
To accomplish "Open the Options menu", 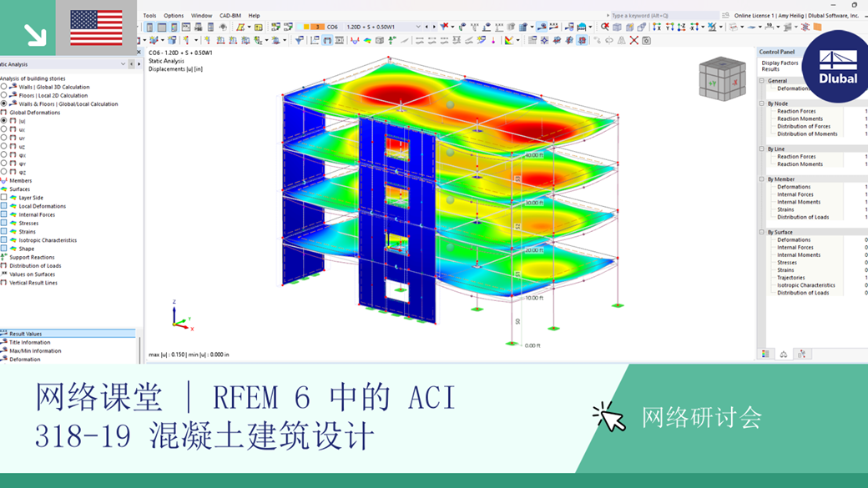I will (174, 16).
